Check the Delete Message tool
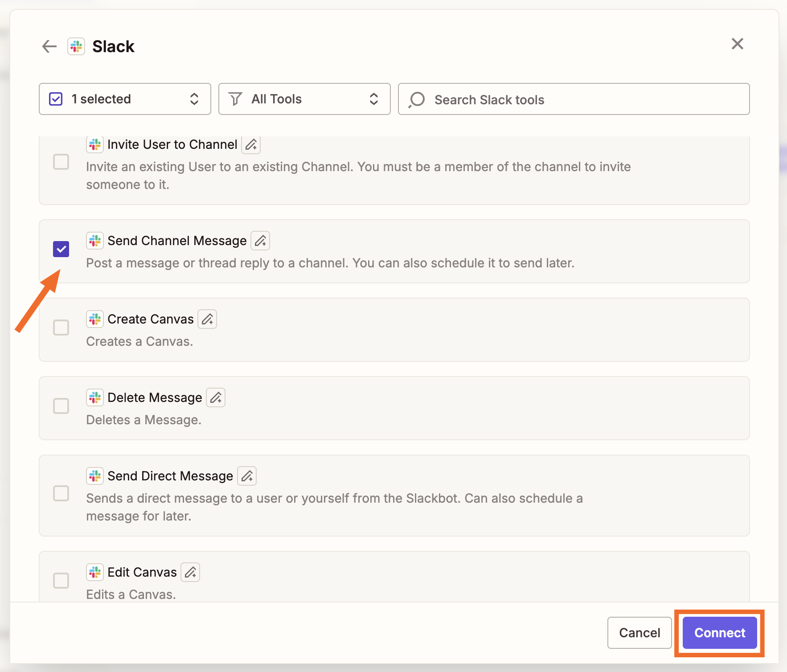Image resolution: width=787 pixels, height=672 pixels. (61, 406)
